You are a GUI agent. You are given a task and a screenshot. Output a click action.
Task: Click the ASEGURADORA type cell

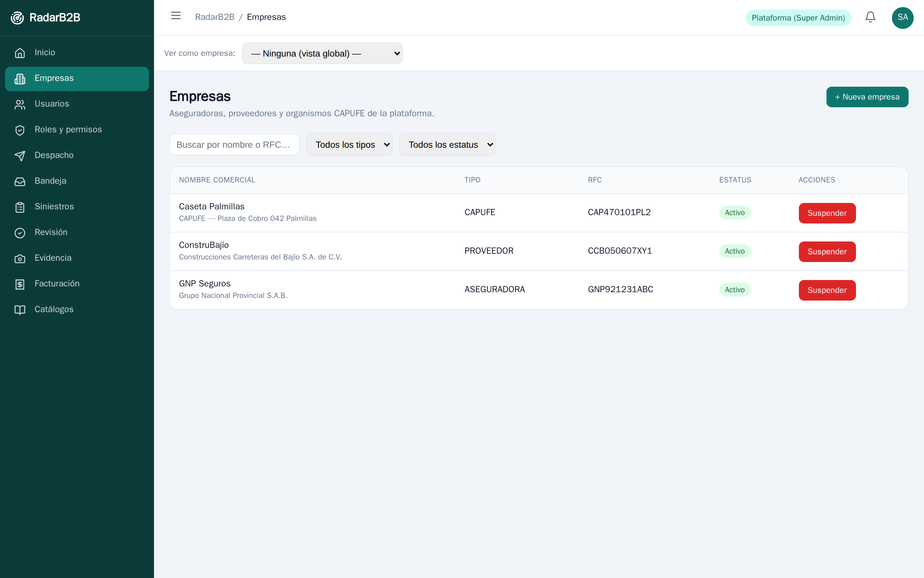pyautogui.click(x=494, y=289)
